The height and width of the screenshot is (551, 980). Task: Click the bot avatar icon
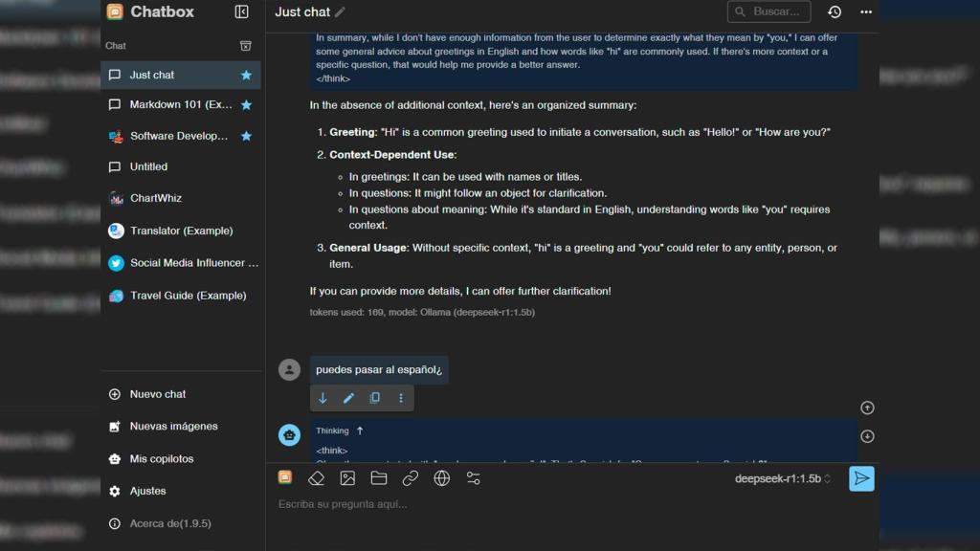289,435
